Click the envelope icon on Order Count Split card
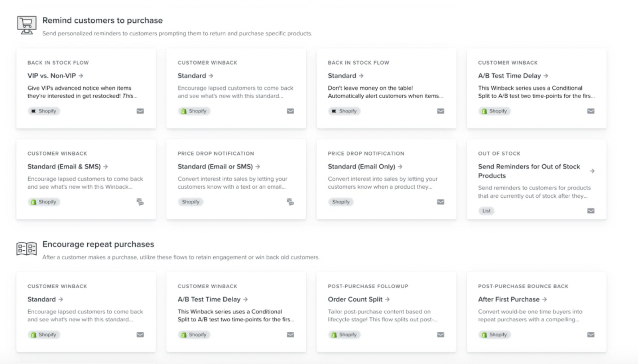Screen dimensions: 638x364 click(441, 334)
